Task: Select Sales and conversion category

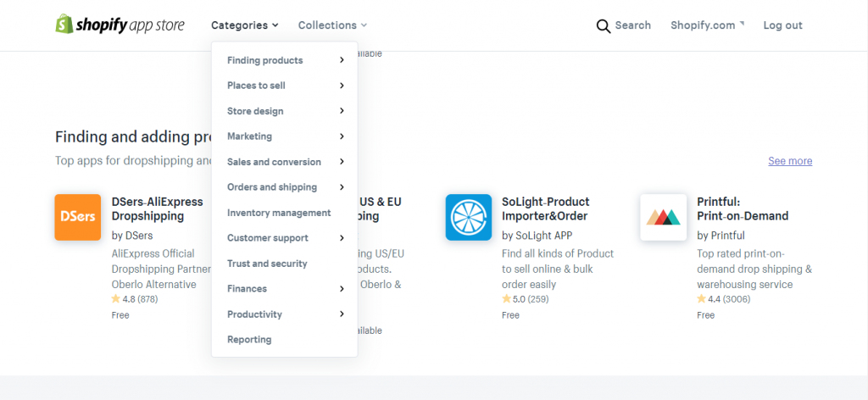Action: click(x=274, y=162)
